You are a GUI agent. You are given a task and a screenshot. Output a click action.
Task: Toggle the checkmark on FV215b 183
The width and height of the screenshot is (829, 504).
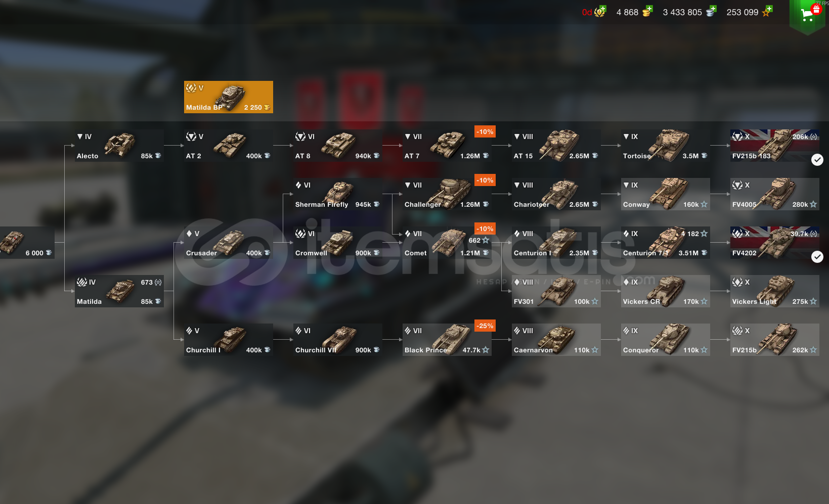tap(817, 160)
